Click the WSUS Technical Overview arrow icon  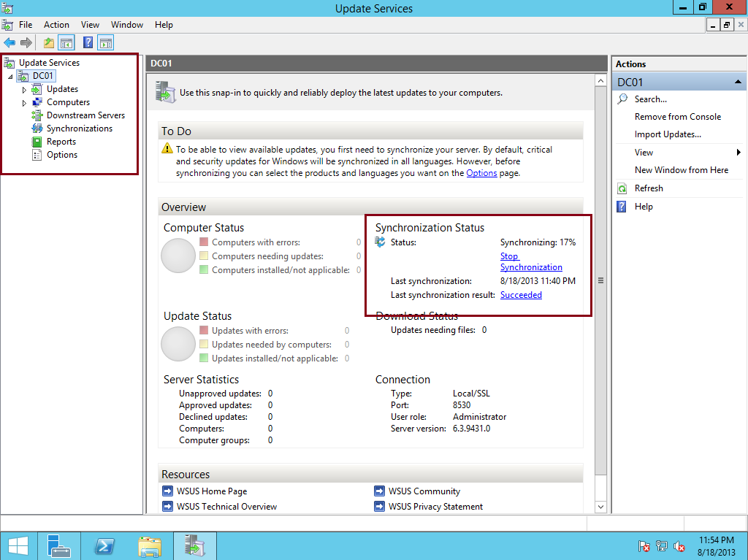pos(167,506)
